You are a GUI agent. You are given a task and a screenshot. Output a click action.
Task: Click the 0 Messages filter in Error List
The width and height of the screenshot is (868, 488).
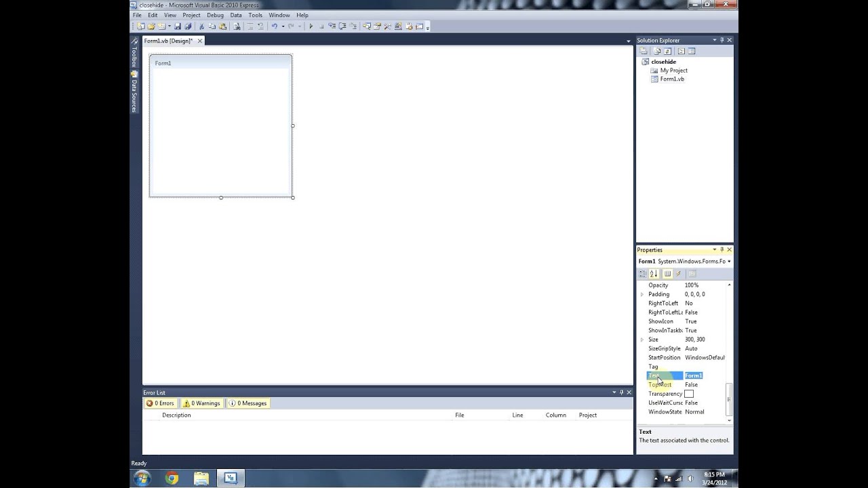247,403
